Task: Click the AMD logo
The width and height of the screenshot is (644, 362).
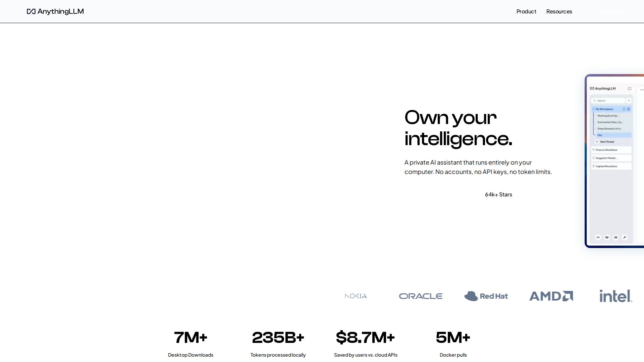Action: pyautogui.click(x=551, y=296)
